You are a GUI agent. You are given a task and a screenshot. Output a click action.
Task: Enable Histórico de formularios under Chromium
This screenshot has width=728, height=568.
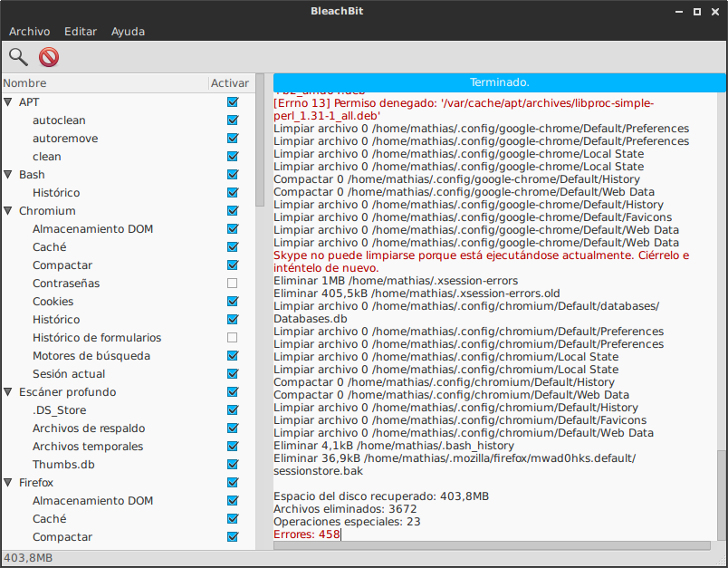point(232,338)
